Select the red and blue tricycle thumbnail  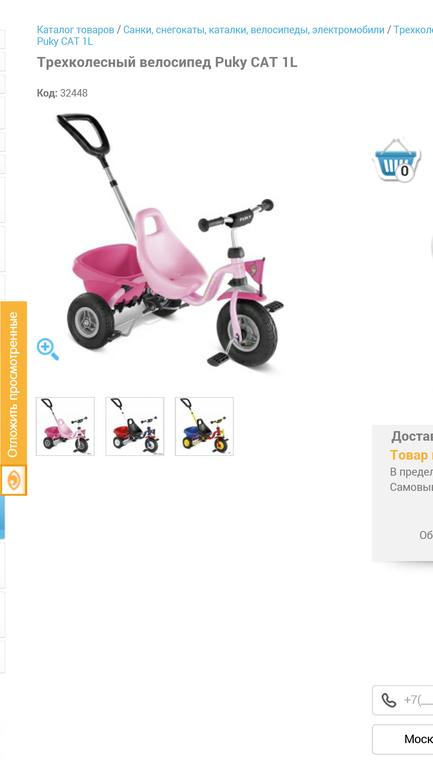[135, 426]
